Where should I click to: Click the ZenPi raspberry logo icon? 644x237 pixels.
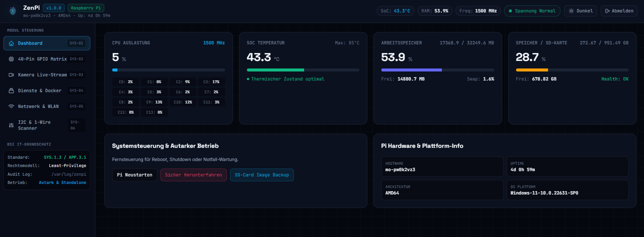[13, 11]
